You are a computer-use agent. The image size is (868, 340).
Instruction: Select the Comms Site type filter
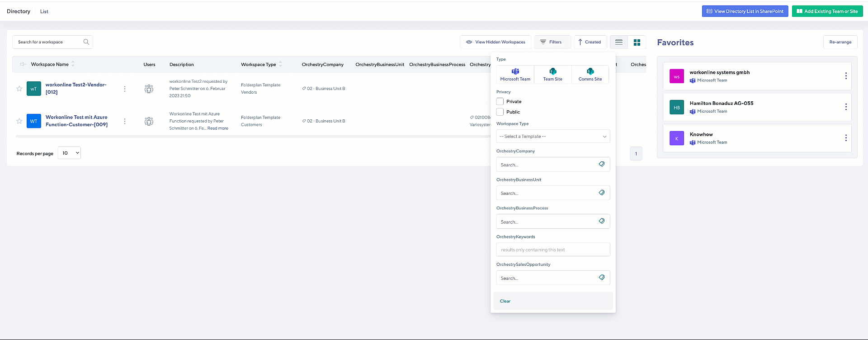(590, 75)
